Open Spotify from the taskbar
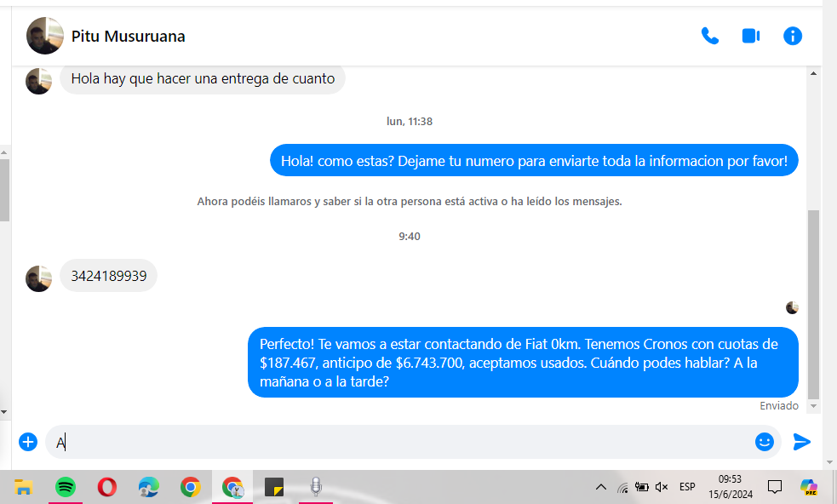This screenshot has width=837, height=504. (65, 487)
